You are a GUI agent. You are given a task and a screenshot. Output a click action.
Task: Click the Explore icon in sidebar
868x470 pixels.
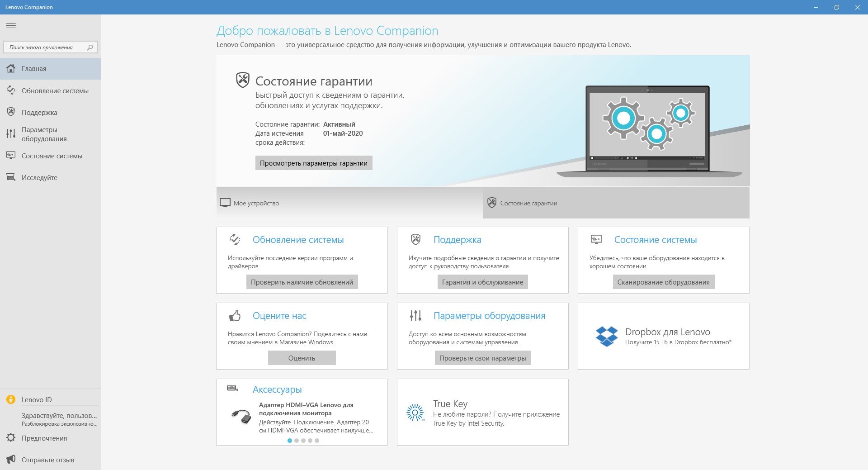[11, 177]
